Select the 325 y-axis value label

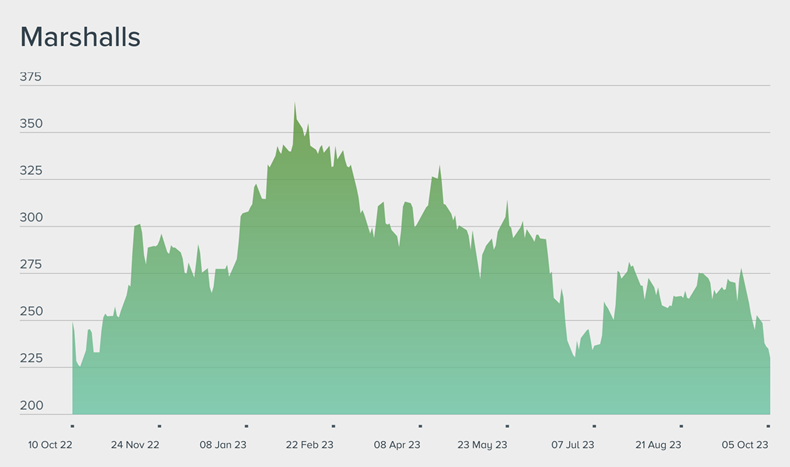point(31,171)
